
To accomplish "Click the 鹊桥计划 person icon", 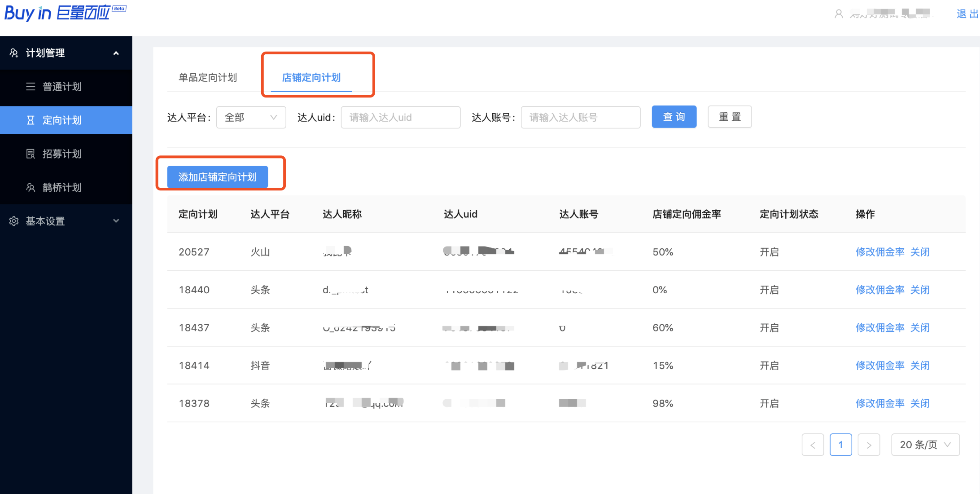I will click(x=31, y=188).
